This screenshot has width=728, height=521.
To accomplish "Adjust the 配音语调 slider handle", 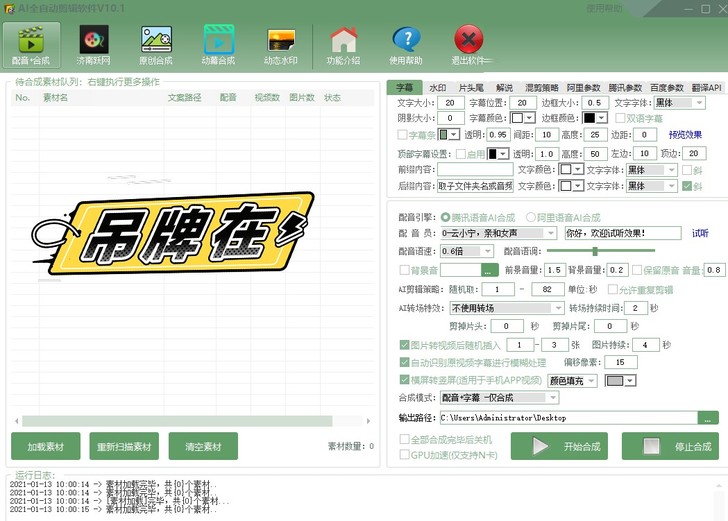I will 595,251.
